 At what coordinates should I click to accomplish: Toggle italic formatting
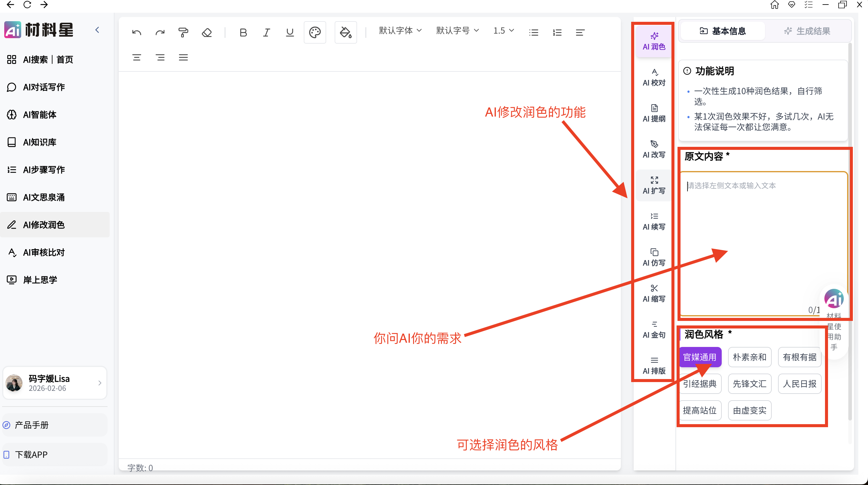click(266, 32)
